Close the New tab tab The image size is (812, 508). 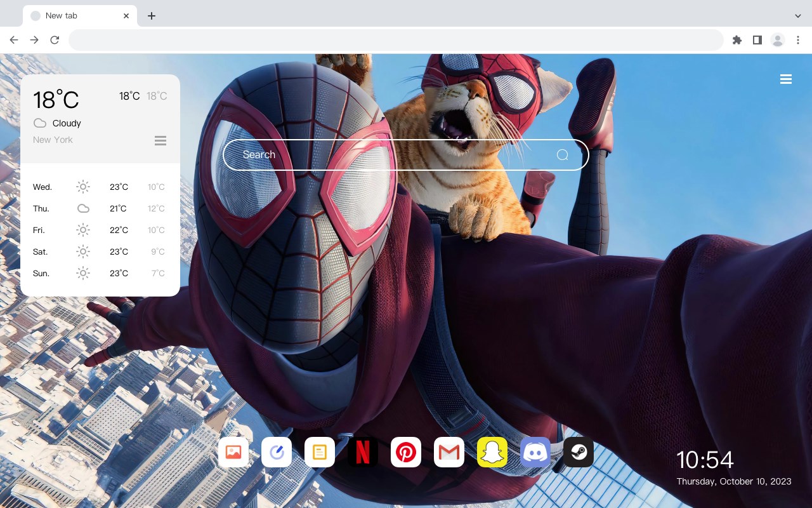point(127,16)
